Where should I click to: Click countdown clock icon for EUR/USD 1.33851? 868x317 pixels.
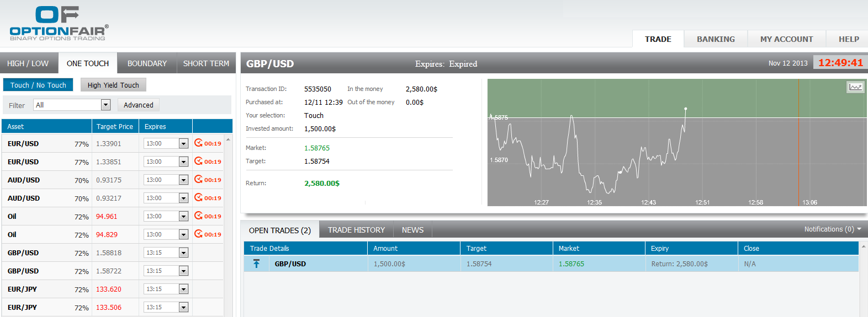pyautogui.click(x=198, y=161)
